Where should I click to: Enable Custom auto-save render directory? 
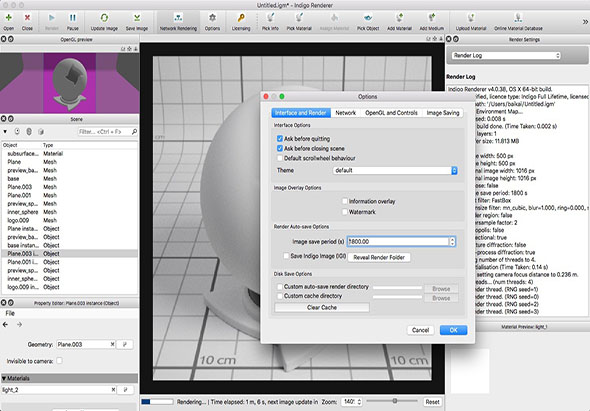click(x=280, y=286)
